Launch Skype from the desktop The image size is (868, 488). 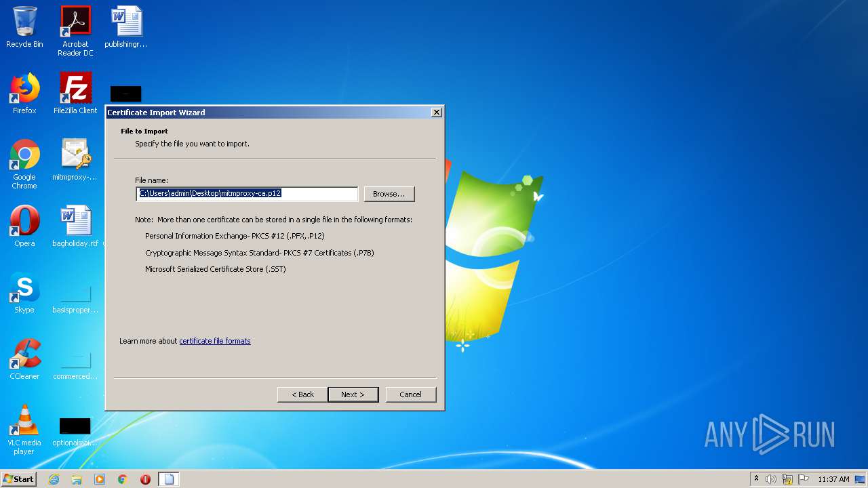[24, 293]
